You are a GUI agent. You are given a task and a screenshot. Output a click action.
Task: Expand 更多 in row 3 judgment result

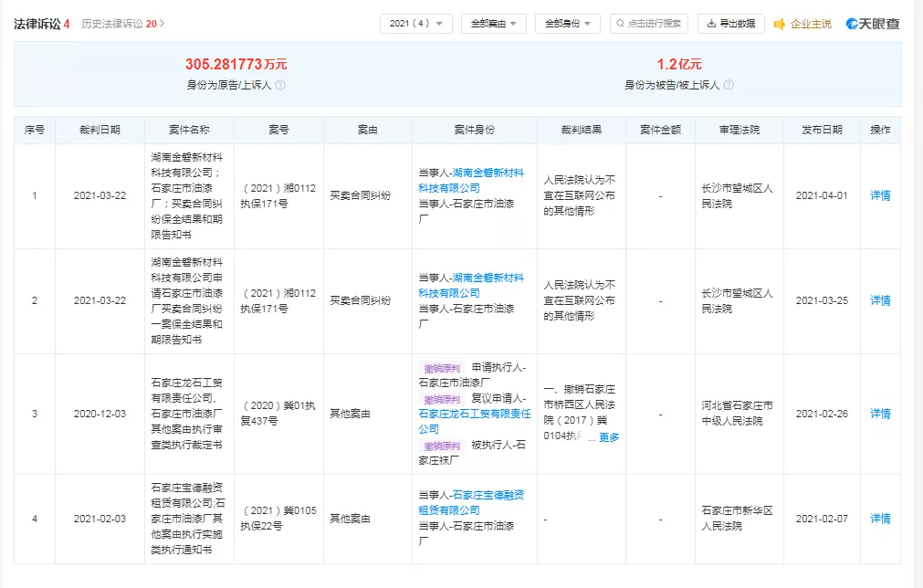point(609,437)
